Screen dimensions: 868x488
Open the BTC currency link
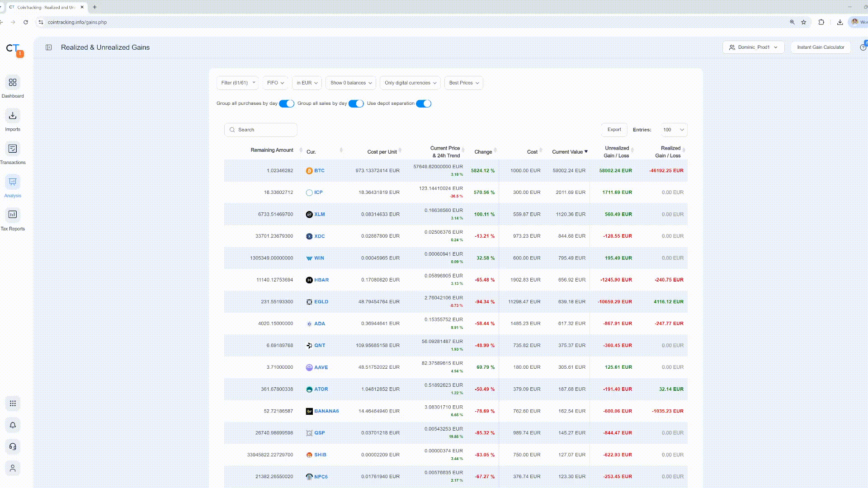coord(319,171)
